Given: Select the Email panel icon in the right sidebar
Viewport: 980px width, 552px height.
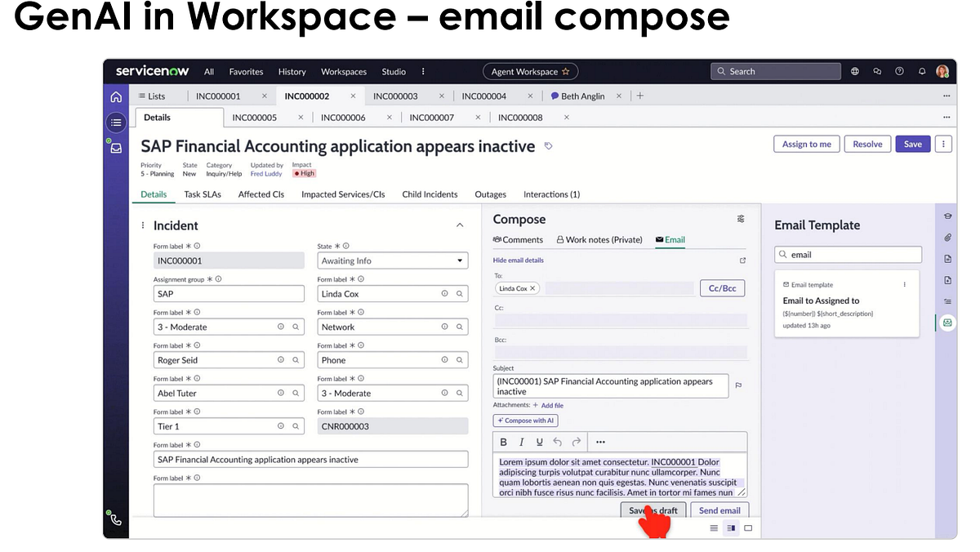Looking at the screenshot, I should (x=947, y=323).
